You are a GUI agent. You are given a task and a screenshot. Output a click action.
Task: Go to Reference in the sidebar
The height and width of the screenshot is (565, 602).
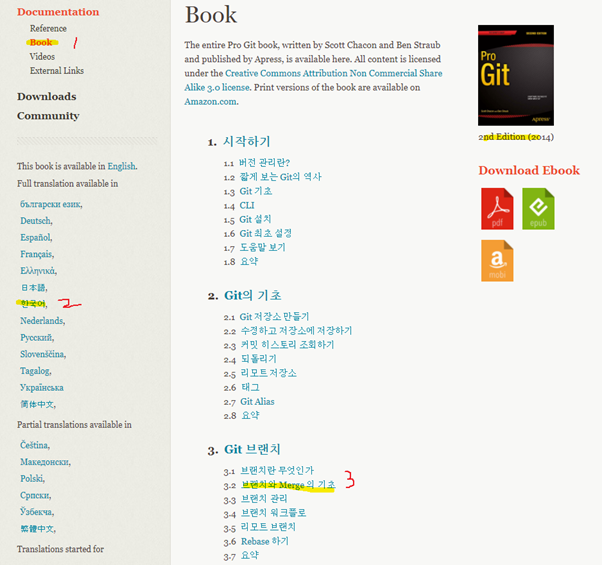pyautogui.click(x=48, y=28)
